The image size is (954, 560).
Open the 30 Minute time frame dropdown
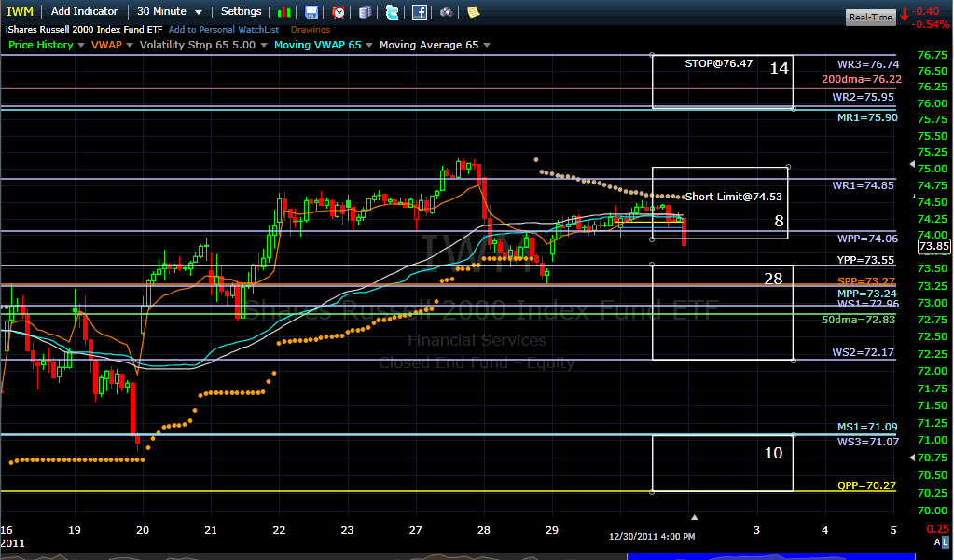click(x=170, y=11)
